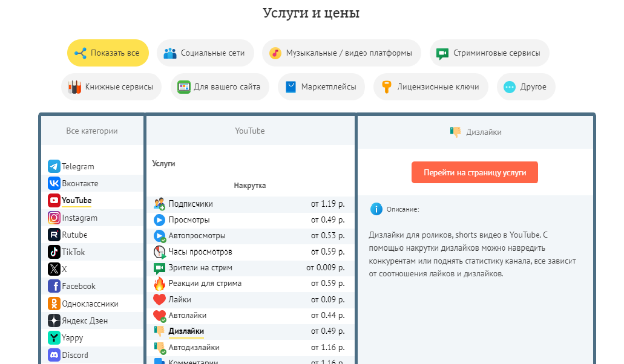Click the Telegram icon in categories
The height and width of the screenshot is (364, 624).
pos(54,166)
